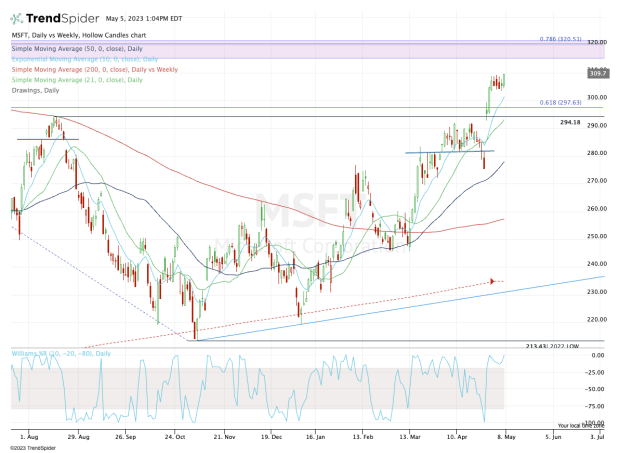Click the 21. Nov date axis label
620x453 pixels.
pos(224,437)
